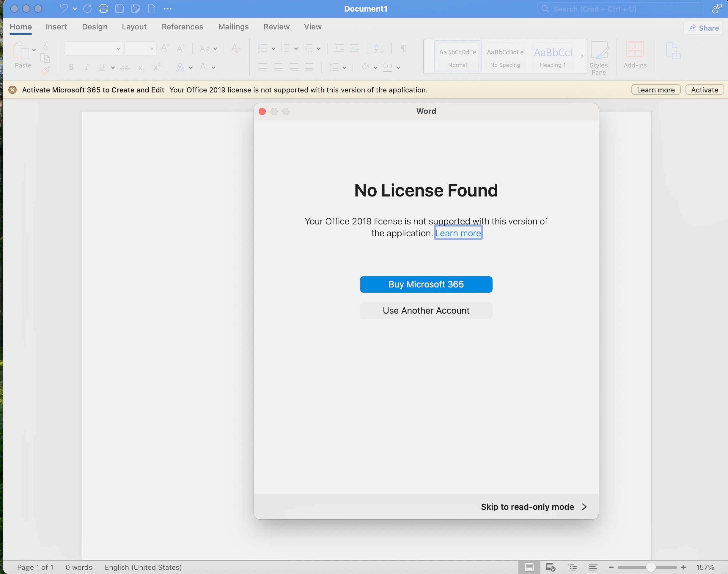Click the Align Right icon
Image resolution: width=728 pixels, height=574 pixels.
pyautogui.click(x=294, y=67)
